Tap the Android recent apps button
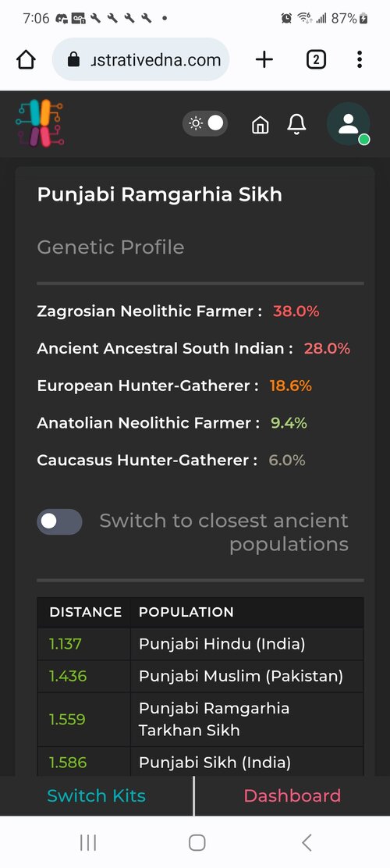Image resolution: width=390 pixels, height=868 pixels. tap(88, 842)
